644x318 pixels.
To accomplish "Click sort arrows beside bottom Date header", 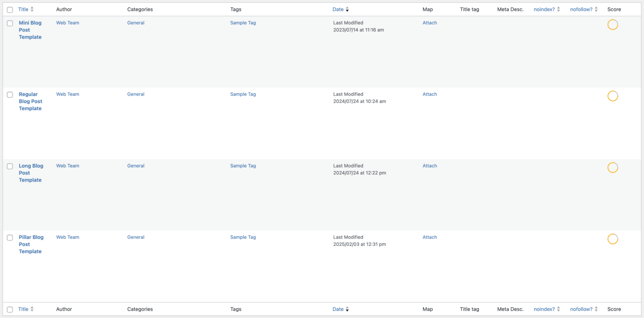I will (x=347, y=309).
